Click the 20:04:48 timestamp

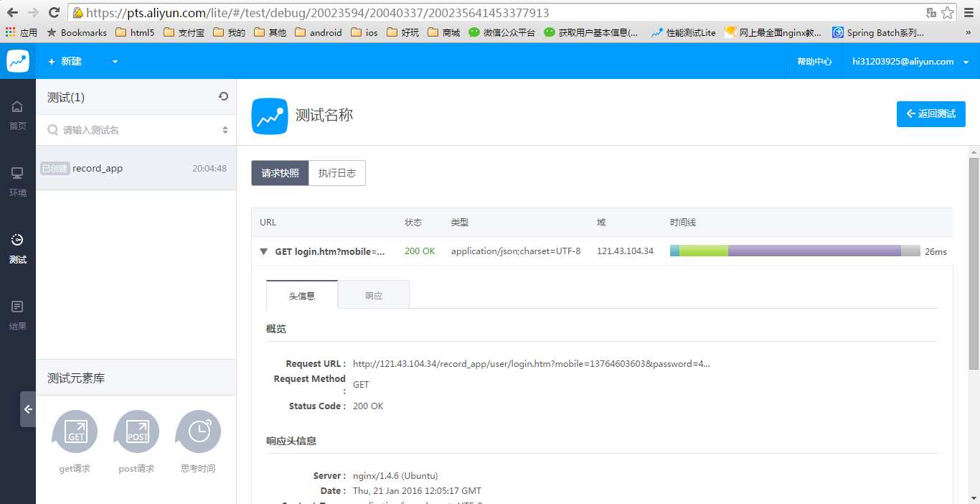click(x=209, y=169)
